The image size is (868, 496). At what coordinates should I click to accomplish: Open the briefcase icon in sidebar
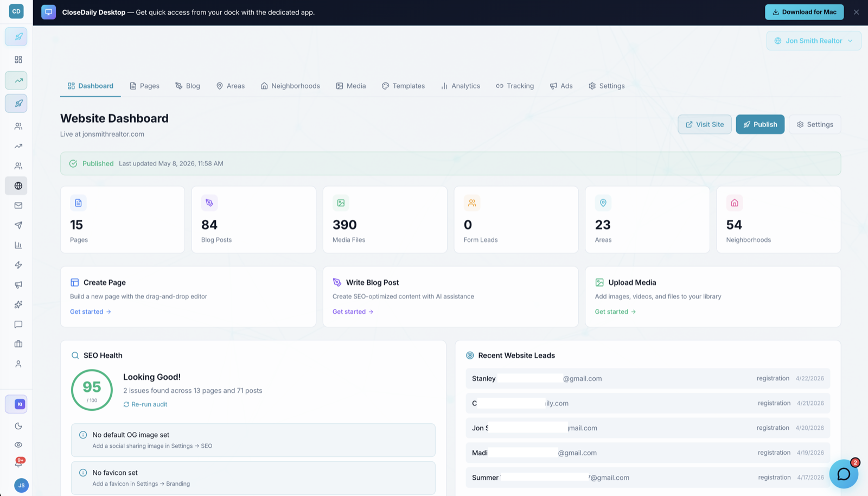18,344
